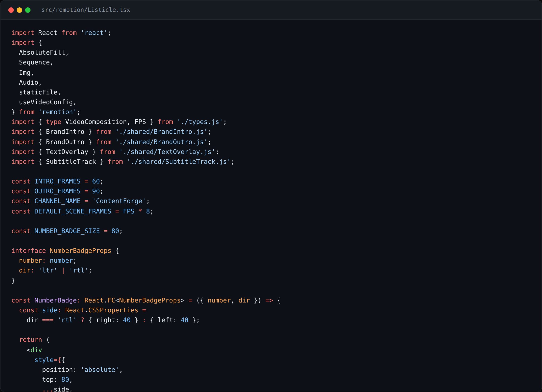Click the NumberBadgeProps interface name
Screen dimensions: 542x392
click(x=80, y=251)
